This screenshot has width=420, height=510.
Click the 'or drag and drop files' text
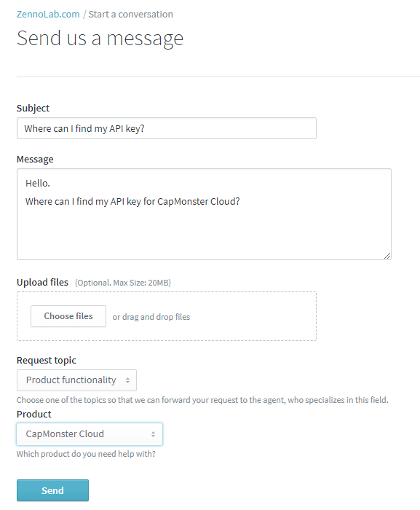pos(151,317)
